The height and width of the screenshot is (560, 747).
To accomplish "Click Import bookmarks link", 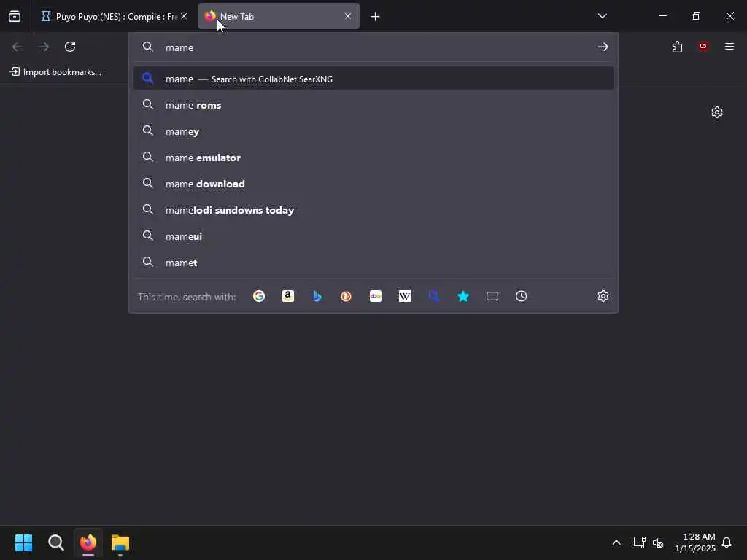I will [55, 72].
